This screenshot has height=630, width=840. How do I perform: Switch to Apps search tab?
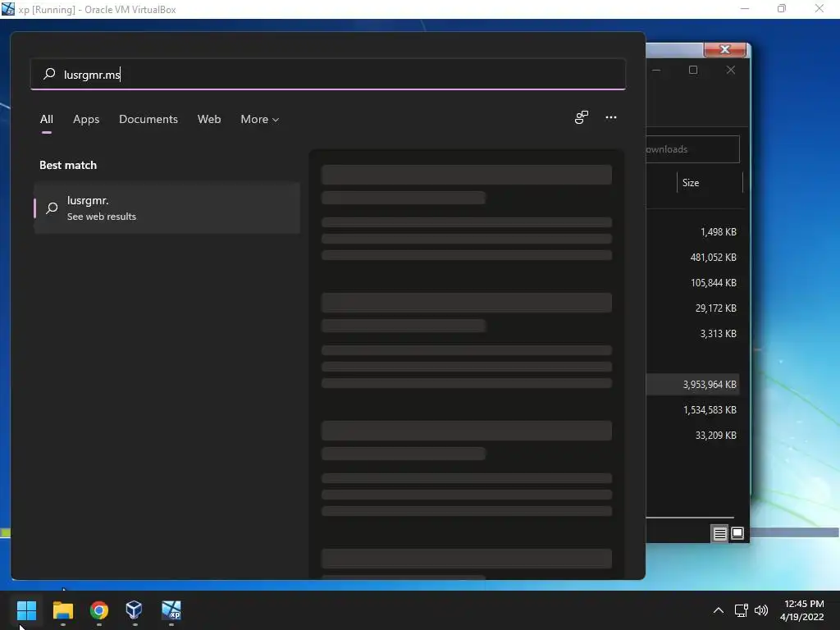click(86, 120)
